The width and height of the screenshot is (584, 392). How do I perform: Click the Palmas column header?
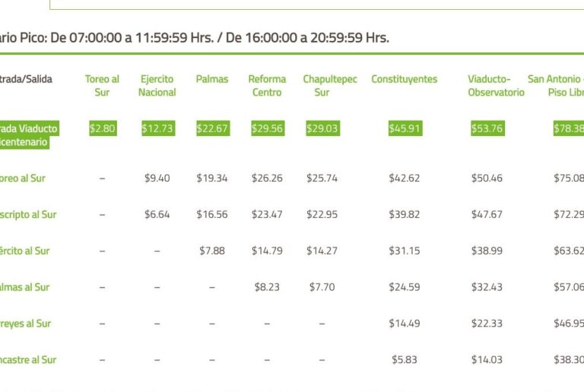point(212,79)
